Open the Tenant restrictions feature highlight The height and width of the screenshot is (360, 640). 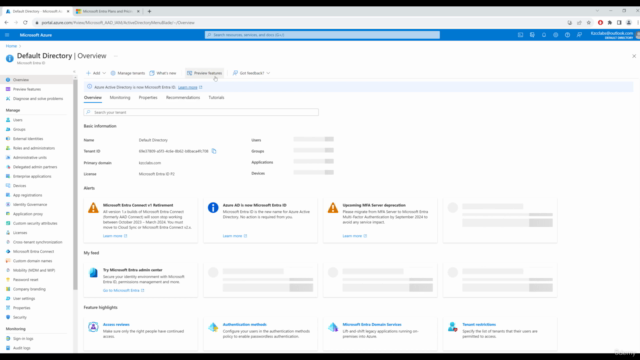pyautogui.click(x=479, y=324)
